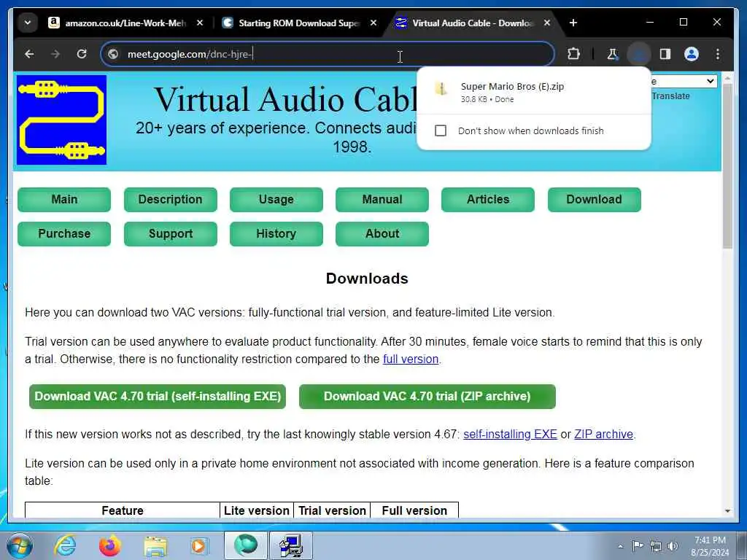
Task: Click the page vertical scrollbar thumb
Action: click(x=727, y=166)
